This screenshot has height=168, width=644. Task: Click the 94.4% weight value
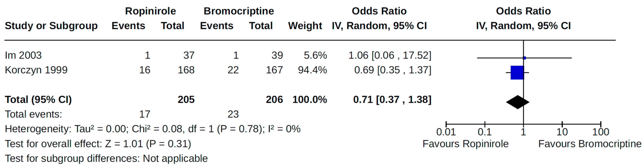pos(312,70)
